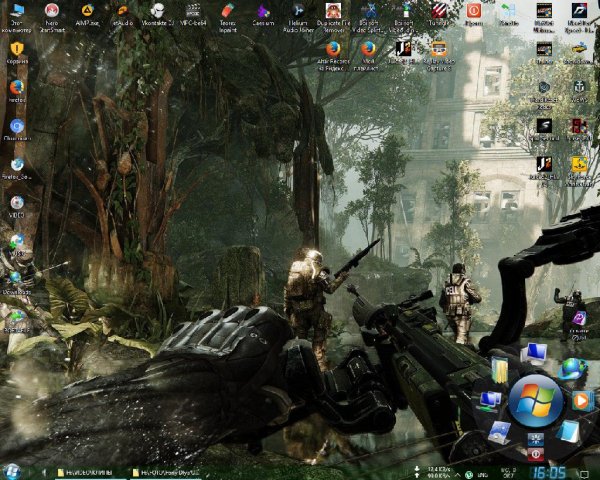Open the Vkontakte DJ skull icon
The image size is (600, 480).
click(157, 15)
